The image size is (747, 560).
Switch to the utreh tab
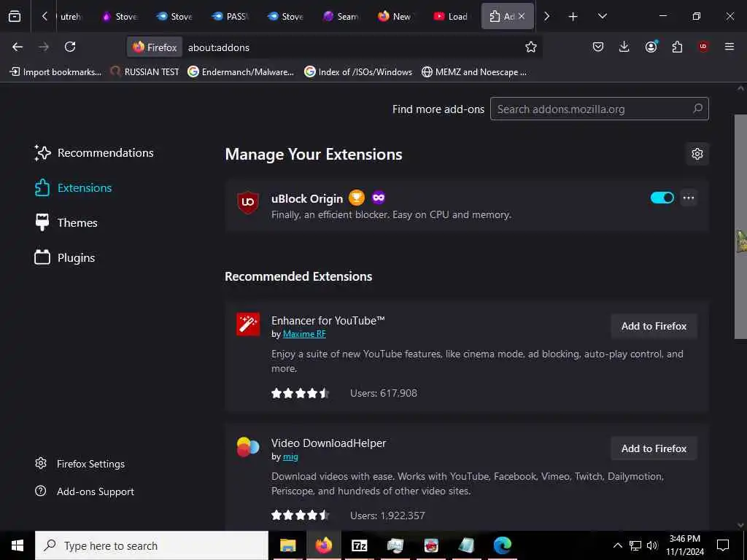70,17
